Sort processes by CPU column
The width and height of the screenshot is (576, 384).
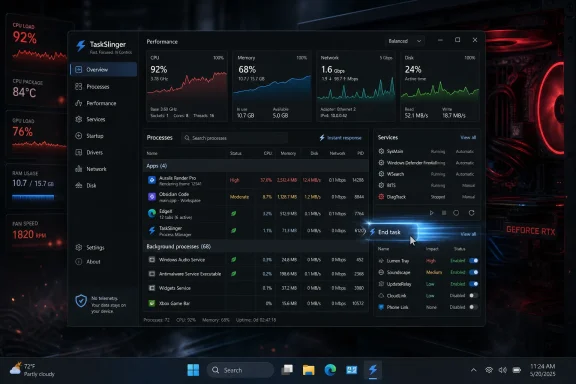(x=268, y=153)
